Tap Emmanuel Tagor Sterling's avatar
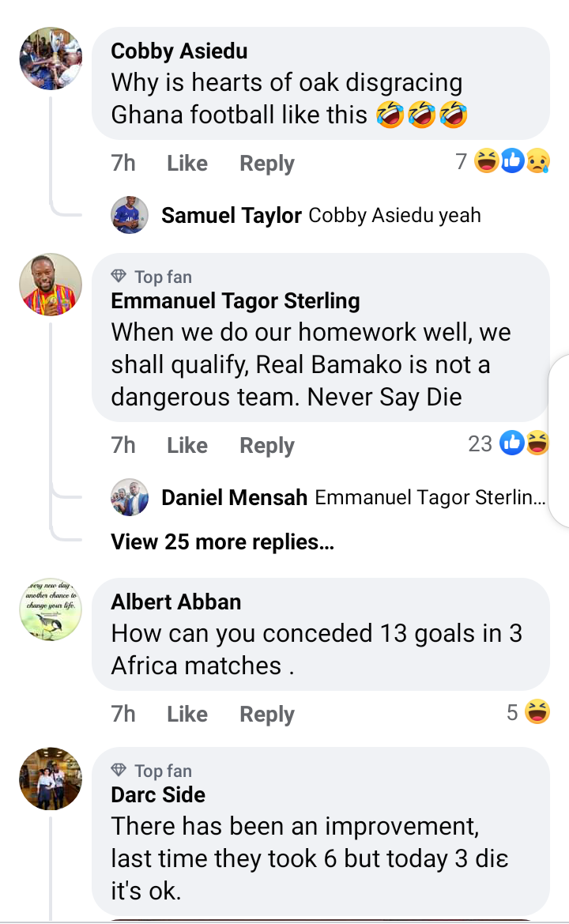The image size is (569, 924). (51, 285)
